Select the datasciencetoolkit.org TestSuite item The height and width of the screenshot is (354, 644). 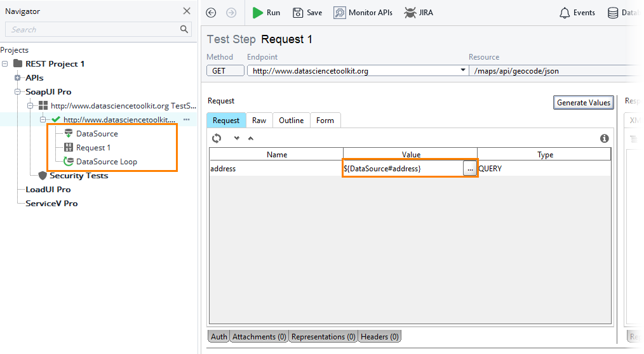pyautogui.click(x=117, y=106)
